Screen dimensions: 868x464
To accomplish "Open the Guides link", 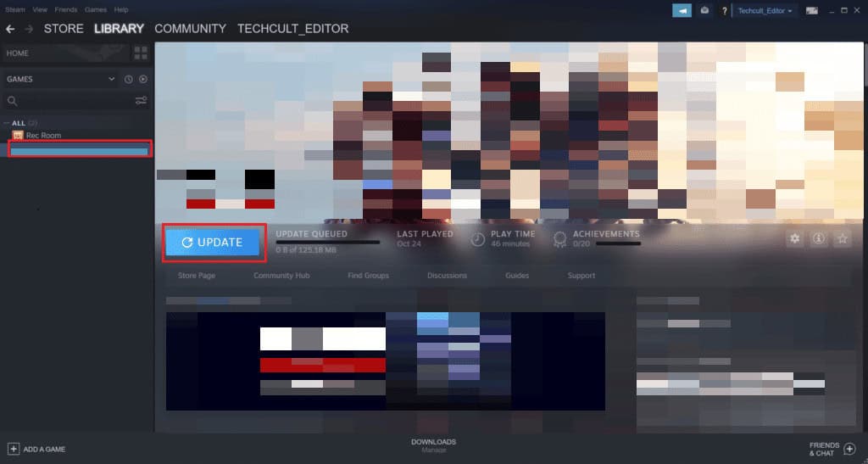I will pos(517,275).
